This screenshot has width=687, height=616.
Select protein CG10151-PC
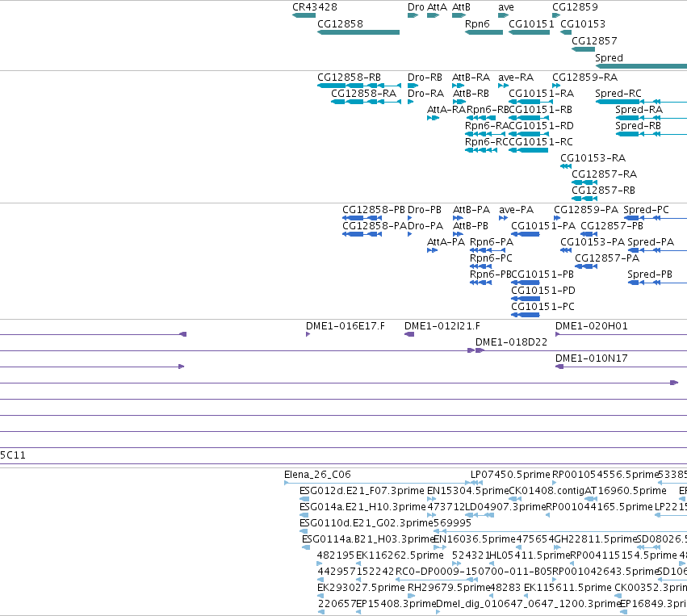(x=526, y=315)
